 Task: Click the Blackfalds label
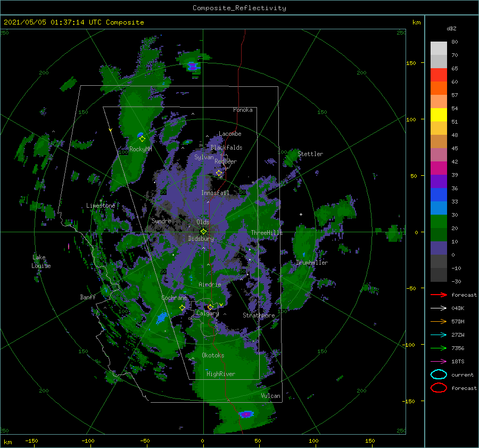pyautogui.click(x=226, y=148)
